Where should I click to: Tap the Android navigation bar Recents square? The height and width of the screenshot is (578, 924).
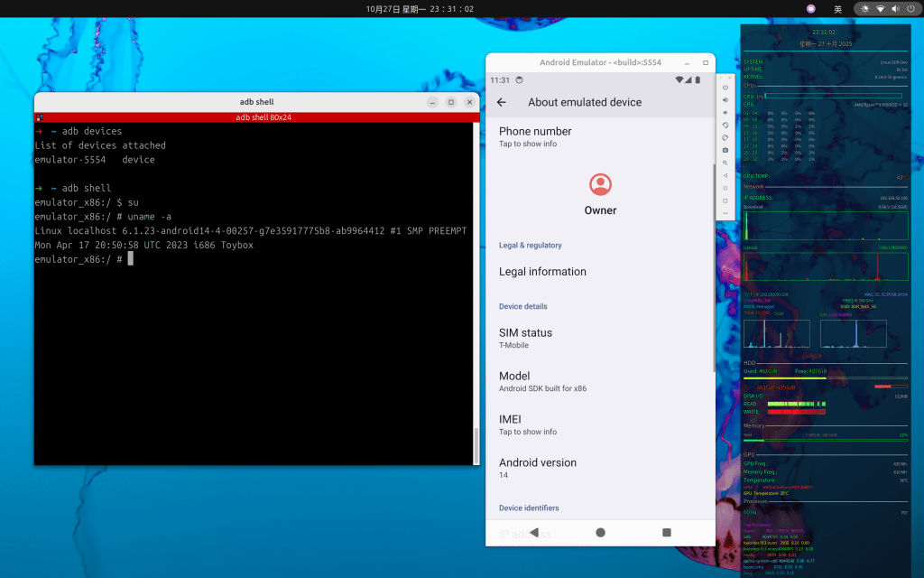point(667,533)
